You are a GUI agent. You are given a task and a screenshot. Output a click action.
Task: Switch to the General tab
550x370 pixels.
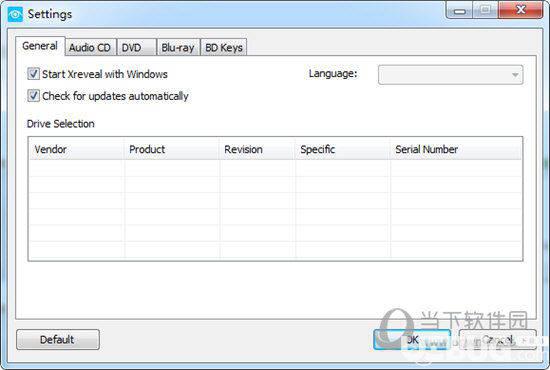tap(40, 46)
